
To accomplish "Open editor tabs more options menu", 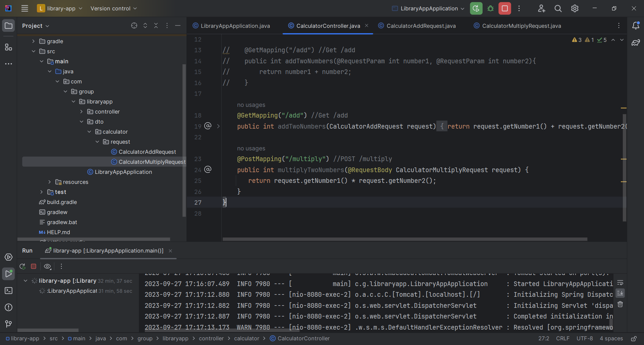I will (619, 25).
